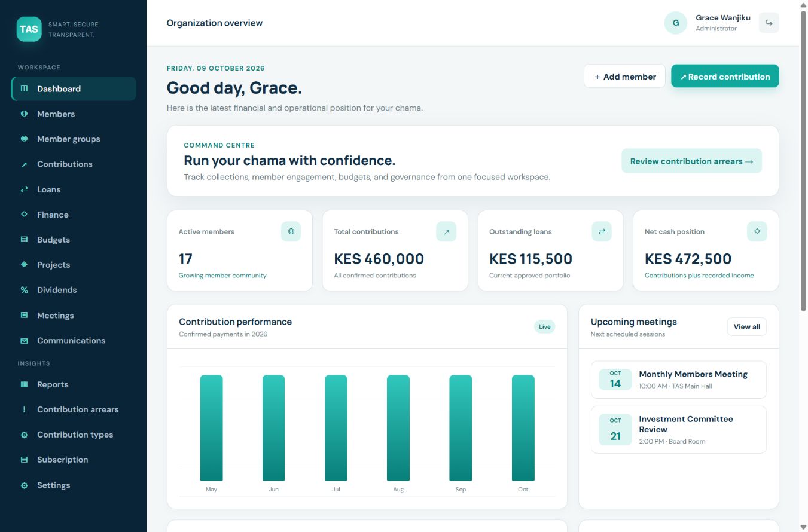Click the Communications envelope icon

[24, 341]
